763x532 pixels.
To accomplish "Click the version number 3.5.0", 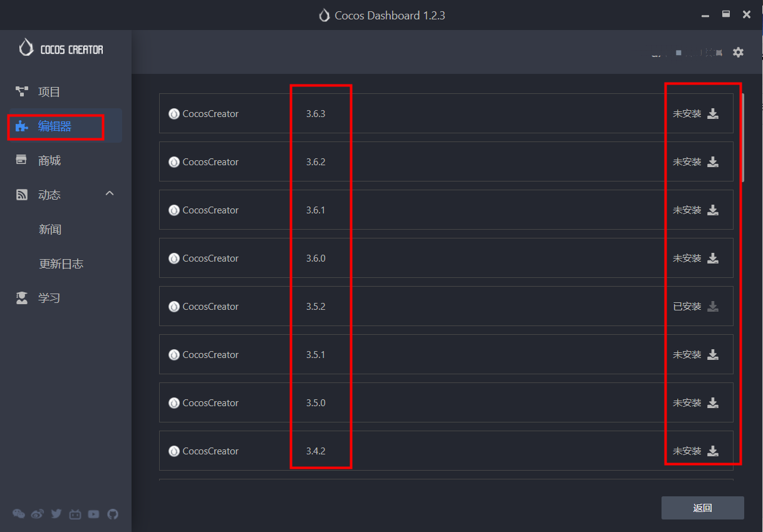I will tap(316, 403).
